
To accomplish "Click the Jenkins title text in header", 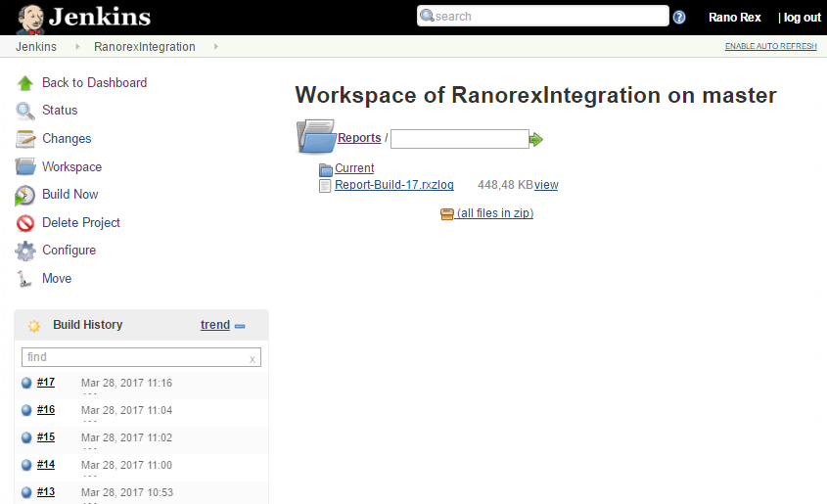I will (x=100, y=17).
